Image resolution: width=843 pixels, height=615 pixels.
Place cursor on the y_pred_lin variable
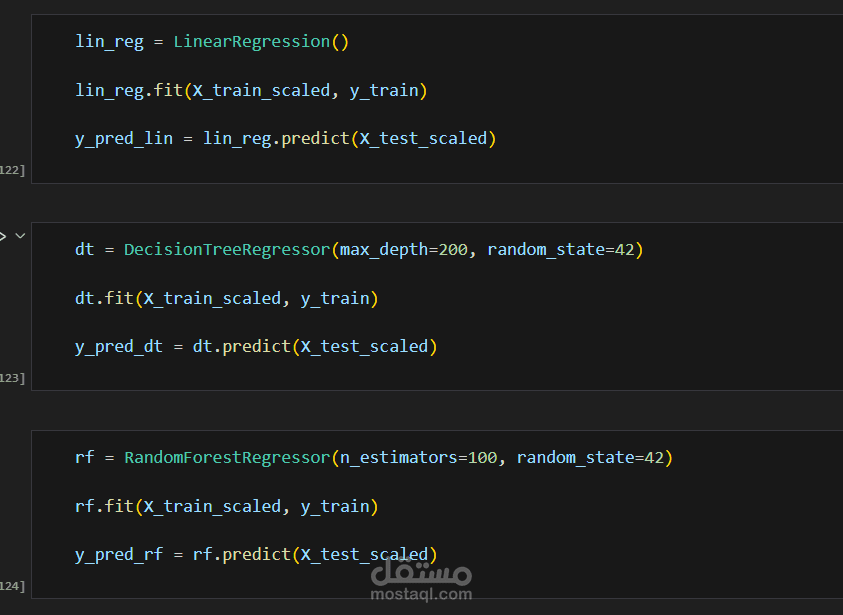[x=124, y=139]
